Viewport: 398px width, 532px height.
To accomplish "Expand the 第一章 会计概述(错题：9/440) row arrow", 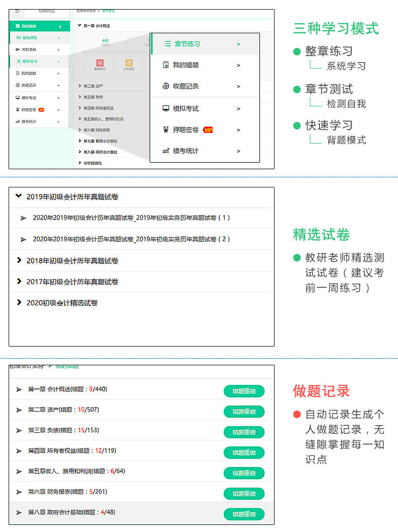I will [x=19, y=389].
